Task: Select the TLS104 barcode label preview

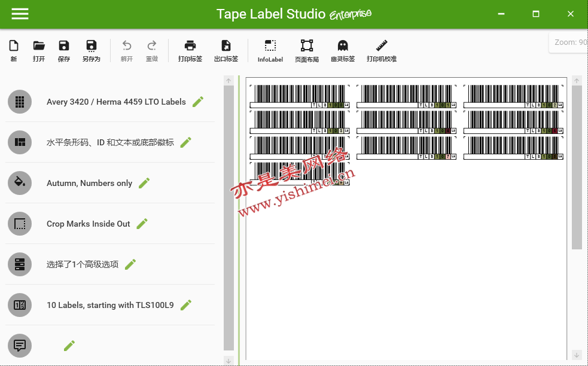Action: point(407,122)
